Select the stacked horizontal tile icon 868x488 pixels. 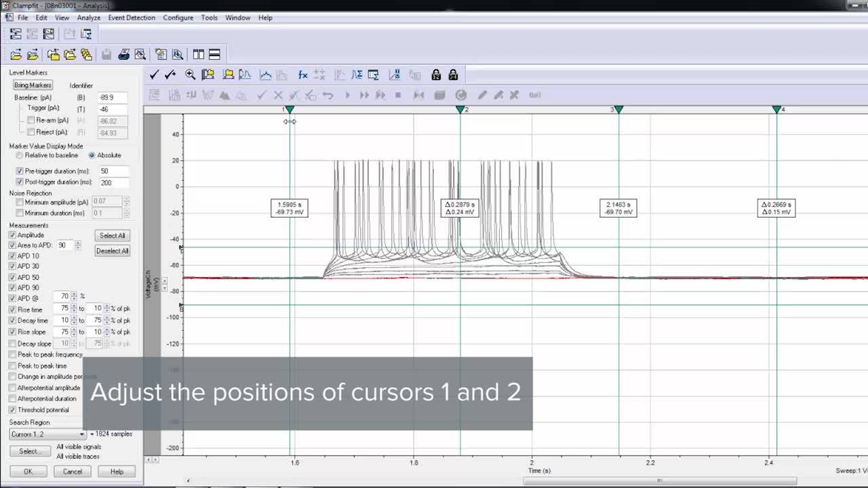(214, 54)
